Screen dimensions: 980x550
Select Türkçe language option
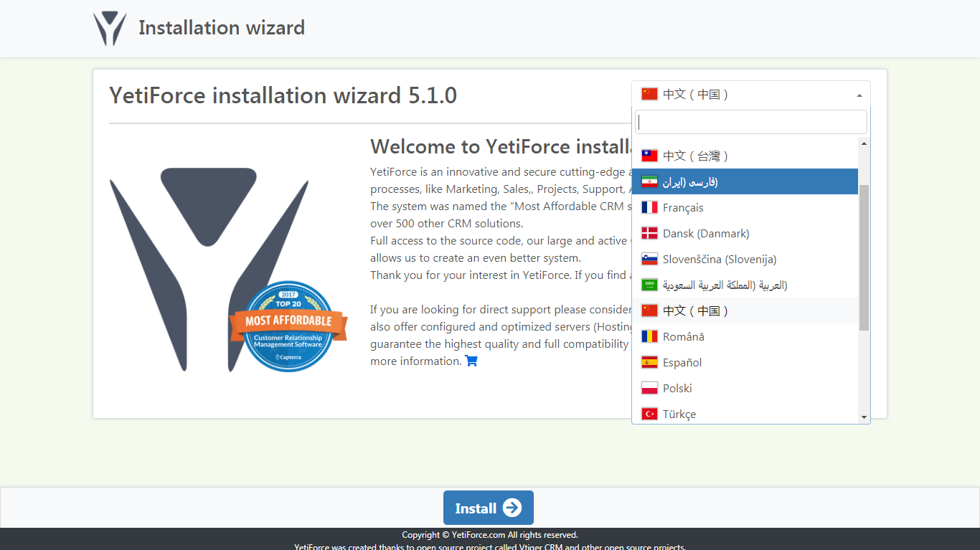coord(745,413)
